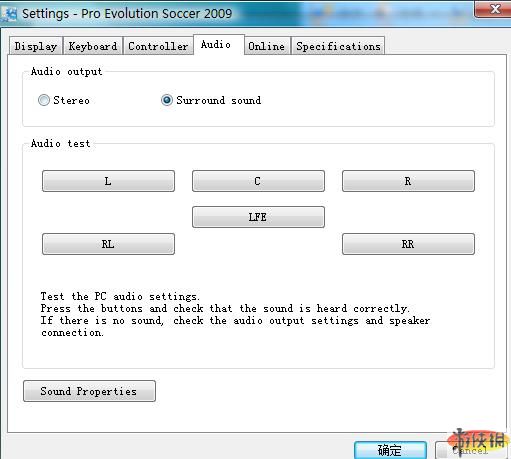511x459 pixels.
Task: Open the Online tab
Action: pyautogui.click(x=267, y=46)
